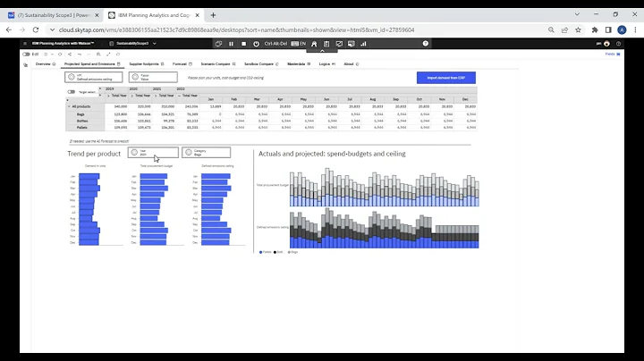Open a new browser tab
644x361 pixels.
(213, 15)
